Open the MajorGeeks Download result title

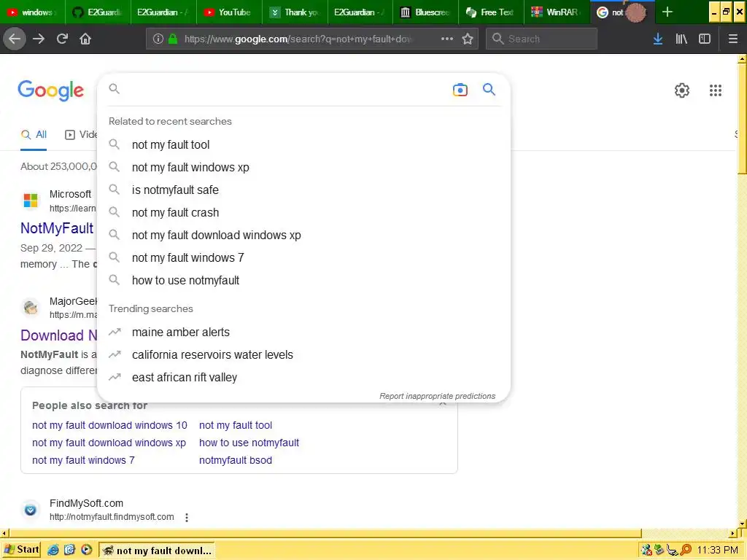tap(58, 335)
